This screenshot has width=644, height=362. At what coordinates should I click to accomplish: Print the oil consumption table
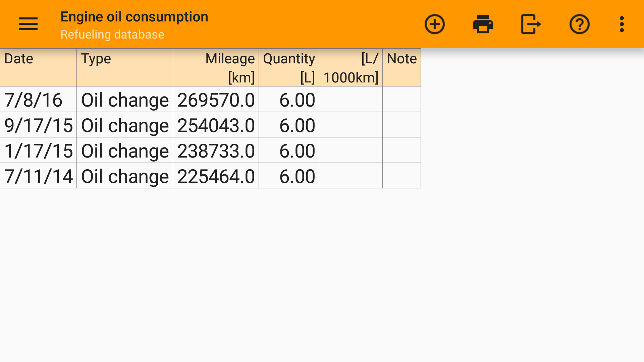483,24
